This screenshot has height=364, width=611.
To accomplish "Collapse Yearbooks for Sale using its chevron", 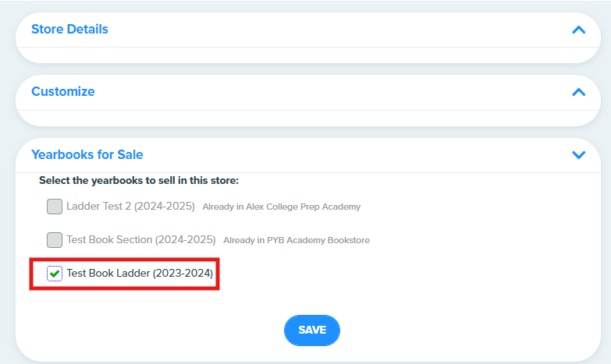I will pos(579,155).
